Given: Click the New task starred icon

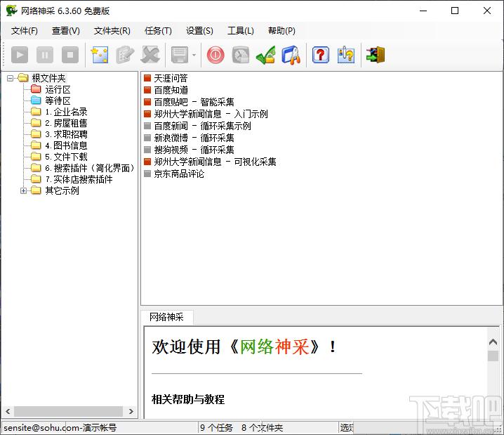Looking at the screenshot, I should pyautogui.click(x=100, y=55).
